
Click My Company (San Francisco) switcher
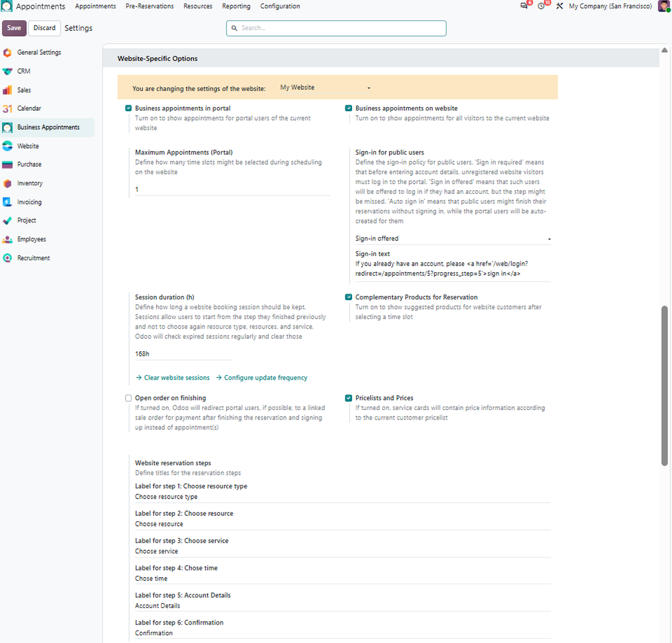tap(610, 6)
